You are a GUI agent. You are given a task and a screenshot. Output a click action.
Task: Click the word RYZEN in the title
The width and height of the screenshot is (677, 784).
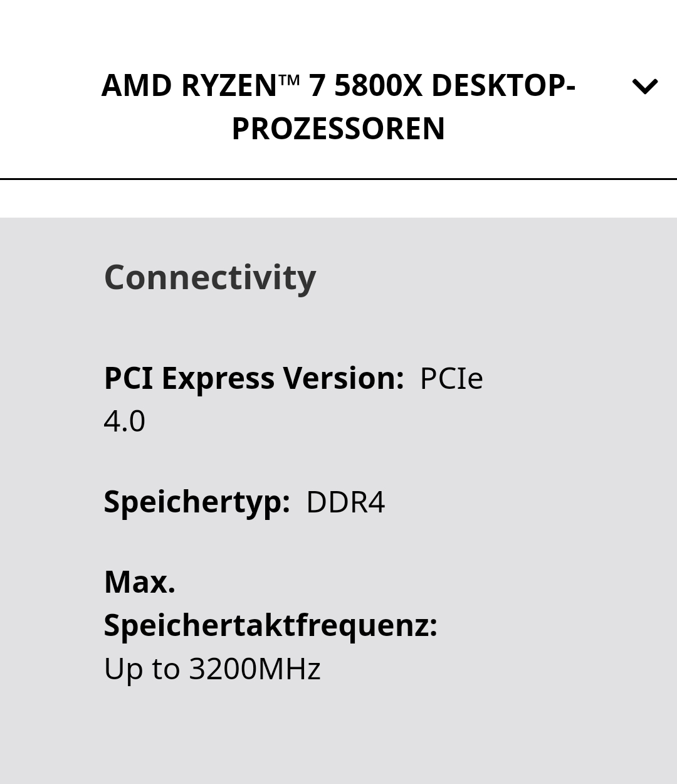[x=229, y=85]
